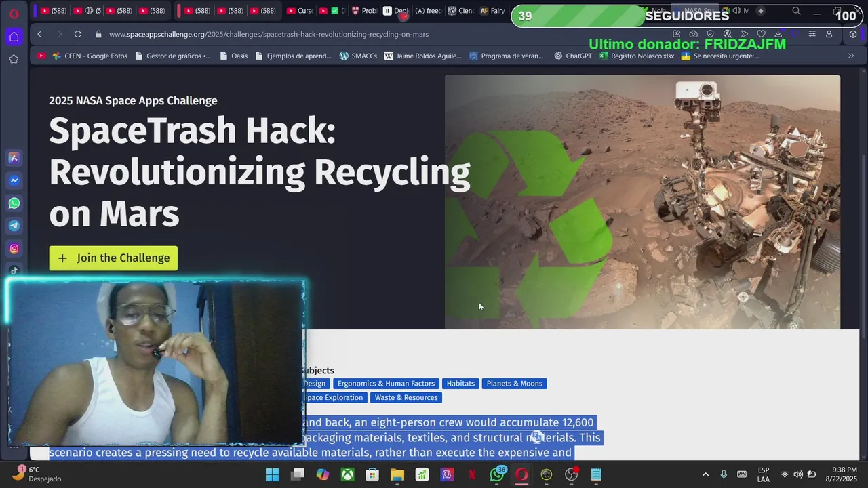Open Copilot from the taskbar
Screen dimensions: 868x488
(x=323, y=474)
